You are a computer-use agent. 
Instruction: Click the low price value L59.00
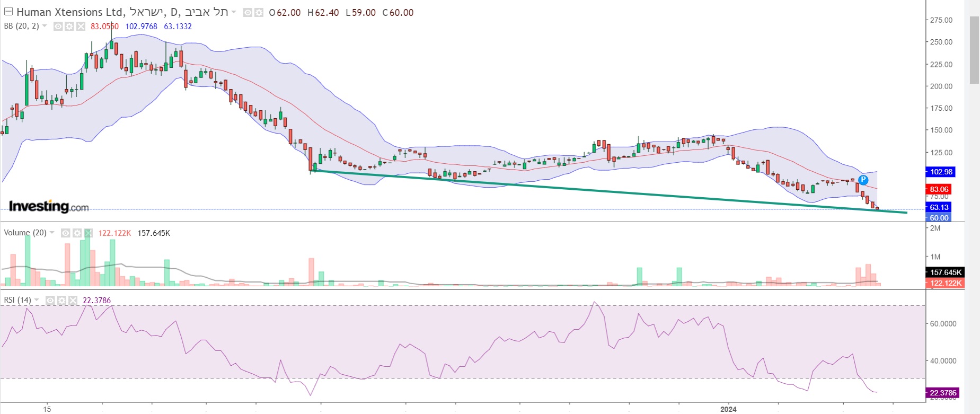pyautogui.click(x=360, y=12)
